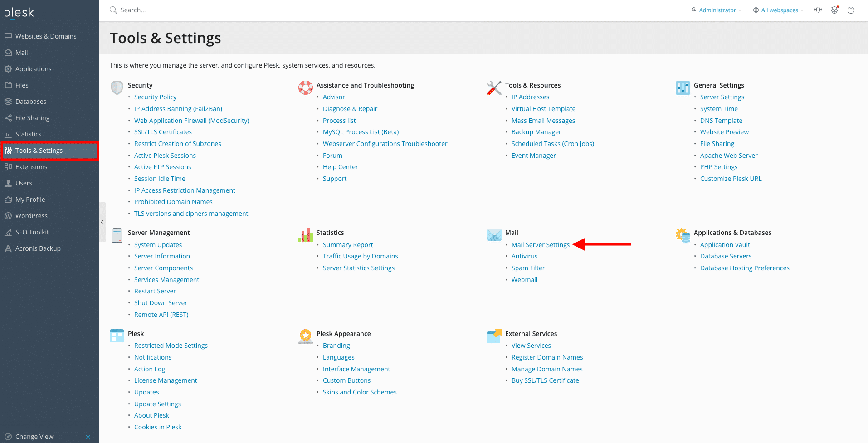Click the Acronis Backup icon in the sidebar

[8, 248]
